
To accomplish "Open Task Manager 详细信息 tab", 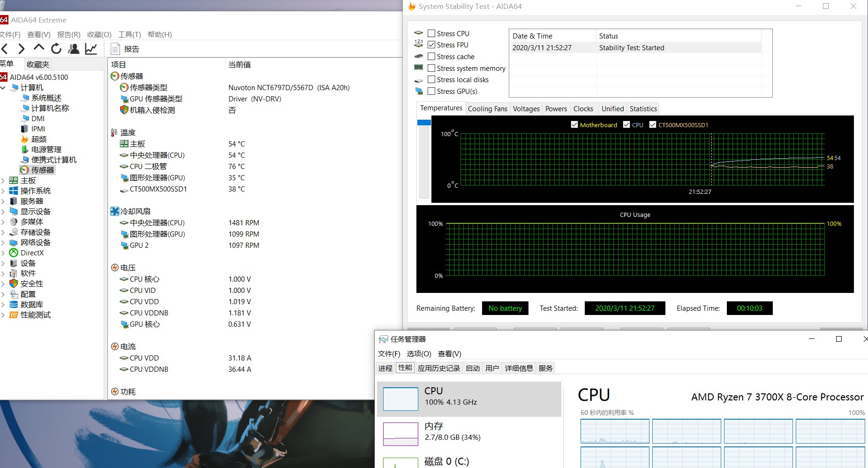I will tap(519, 368).
